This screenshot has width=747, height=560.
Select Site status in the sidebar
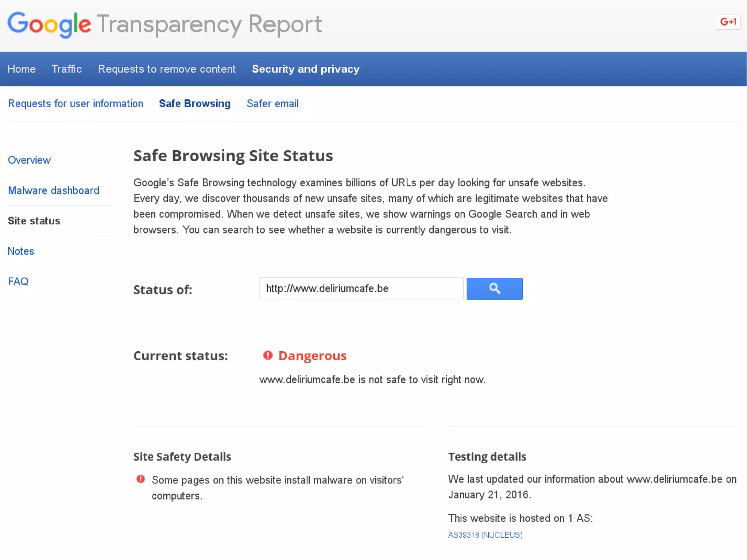[34, 221]
